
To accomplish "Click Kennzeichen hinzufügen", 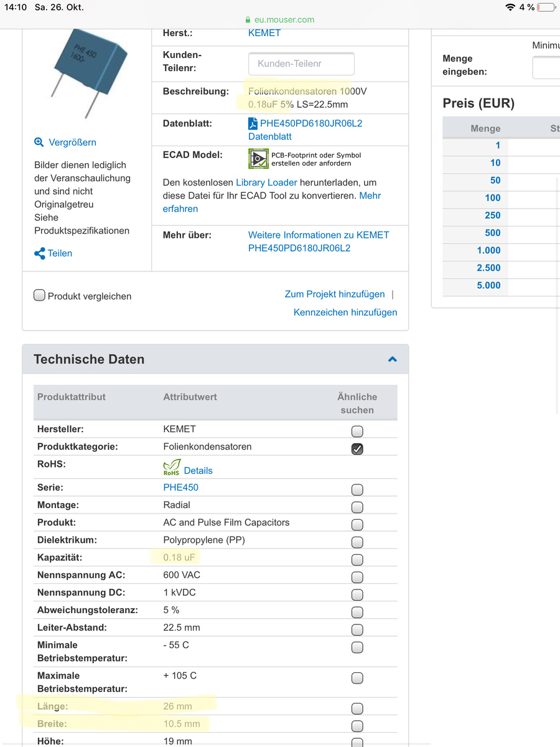I will coord(345,312).
